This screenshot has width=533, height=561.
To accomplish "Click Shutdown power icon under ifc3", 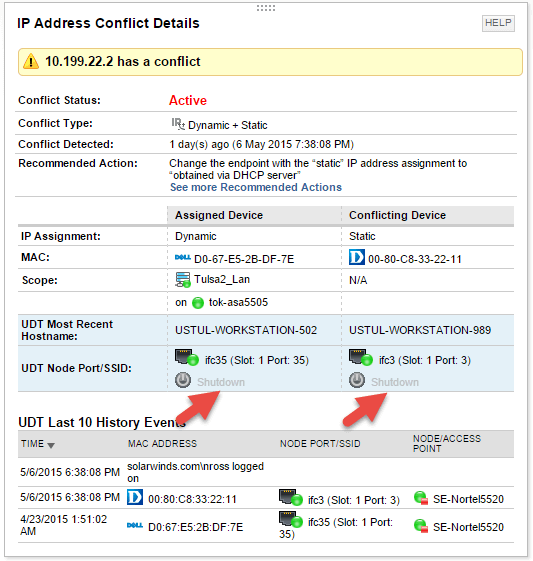I will (x=357, y=380).
